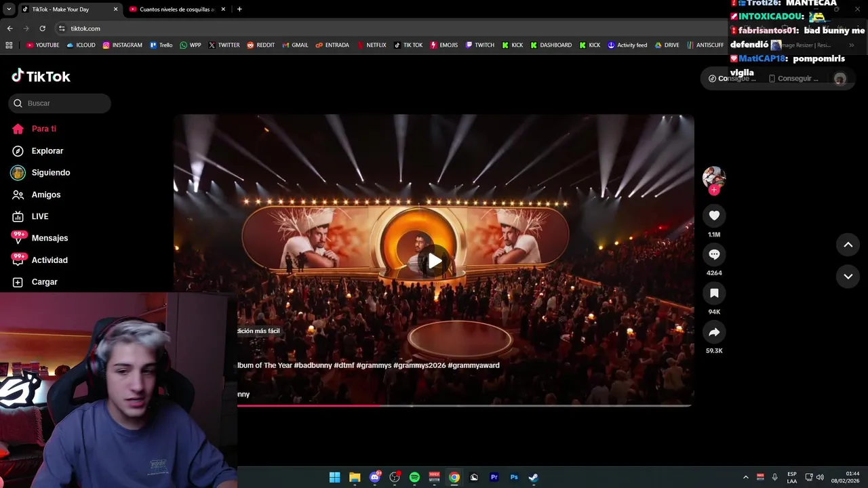This screenshot has width=868, height=488.
Task: Open Discord from the taskbar
Action: pos(375,477)
